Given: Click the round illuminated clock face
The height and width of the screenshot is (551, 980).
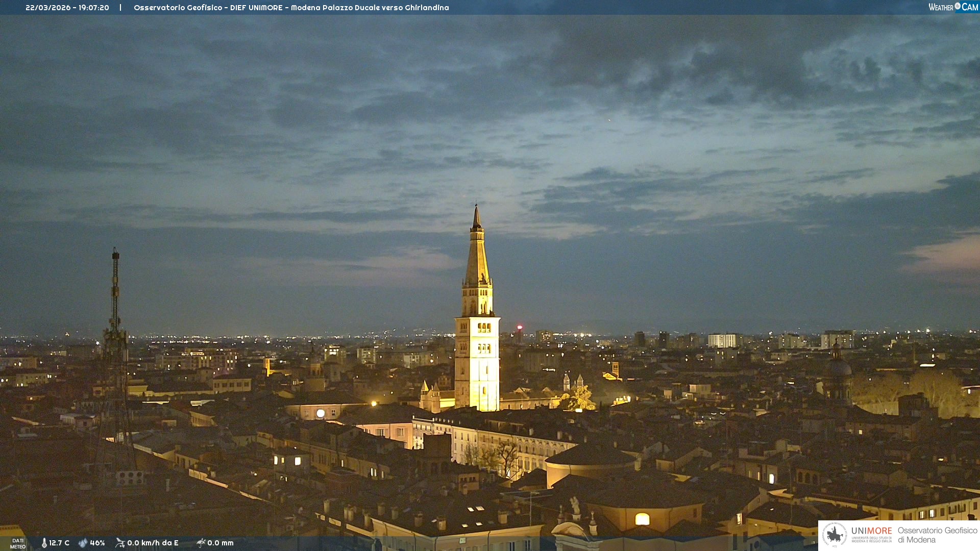Looking at the screenshot, I should click(321, 413).
